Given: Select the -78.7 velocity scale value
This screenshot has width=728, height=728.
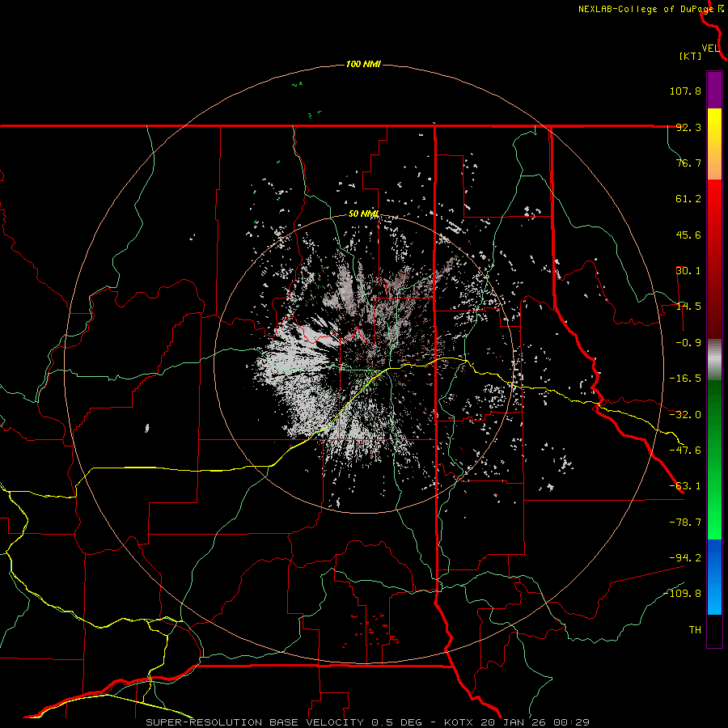Looking at the screenshot, I should 685,523.
